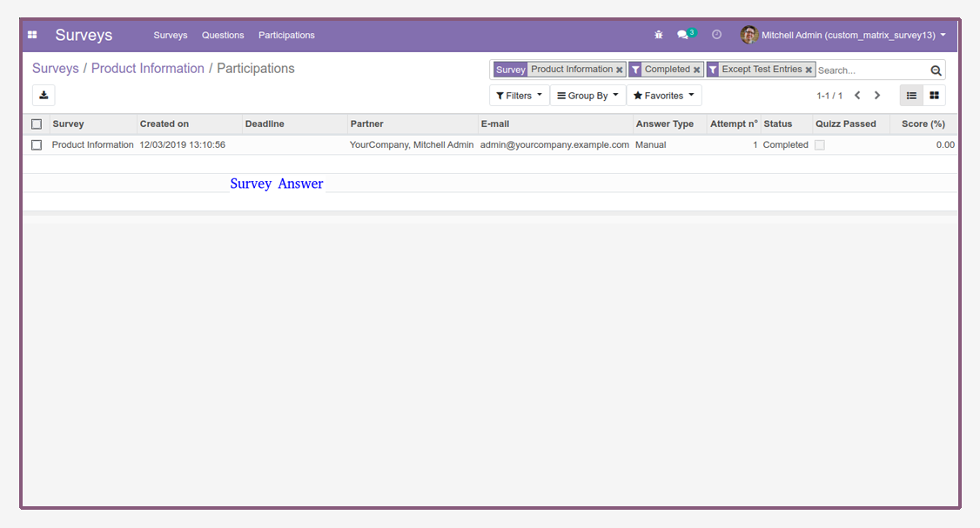
Task: Open the Group By dropdown
Action: [x=587, y=96]
